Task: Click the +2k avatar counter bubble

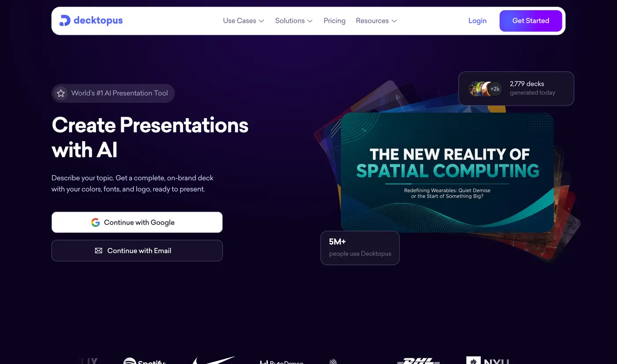Action: click(x=495, y=89)
